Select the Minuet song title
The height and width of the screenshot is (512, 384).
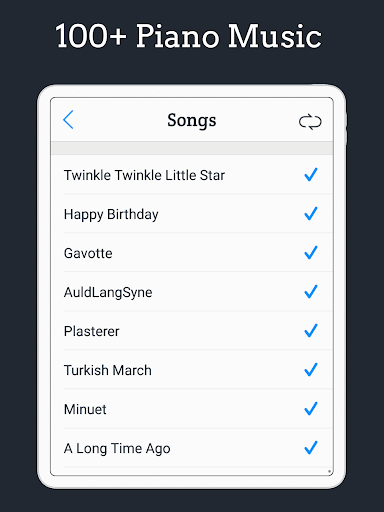click(85, 409)
